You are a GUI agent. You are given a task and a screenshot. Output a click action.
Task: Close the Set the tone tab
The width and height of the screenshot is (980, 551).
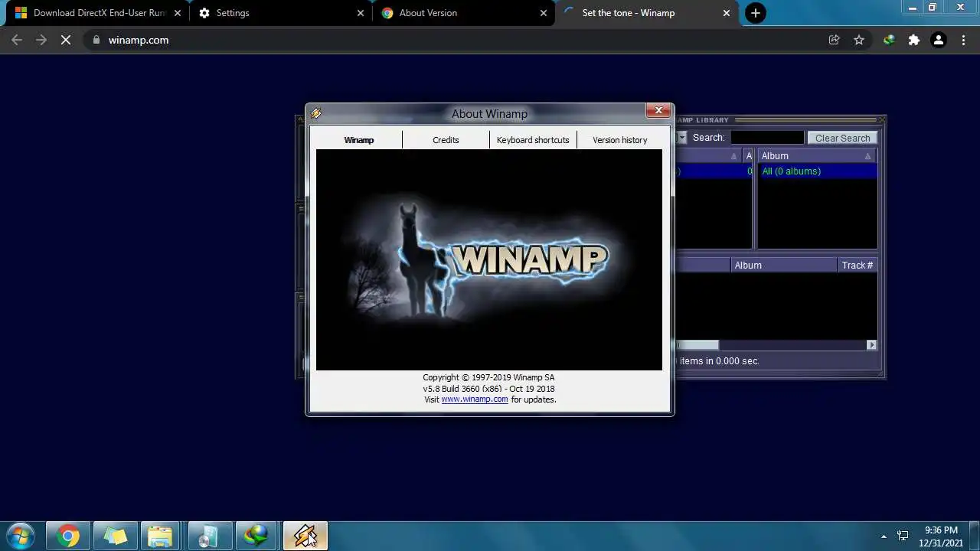pyautogui.click(x=727, y=13)
